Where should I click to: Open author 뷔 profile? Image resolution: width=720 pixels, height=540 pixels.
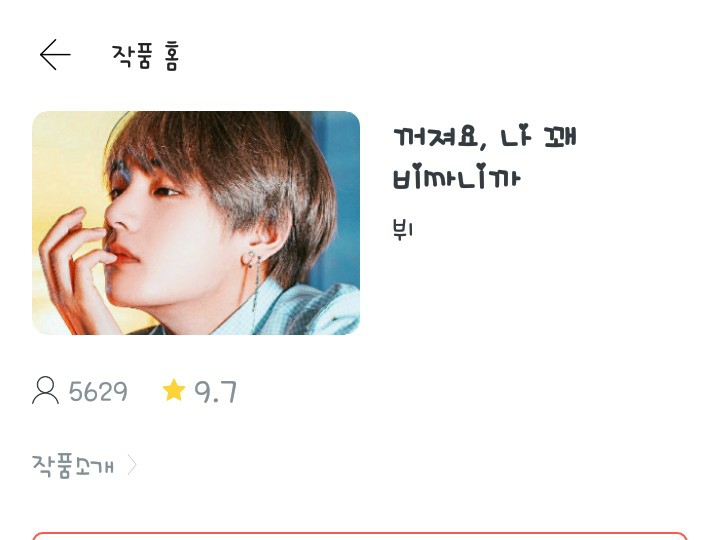(403, 229)
